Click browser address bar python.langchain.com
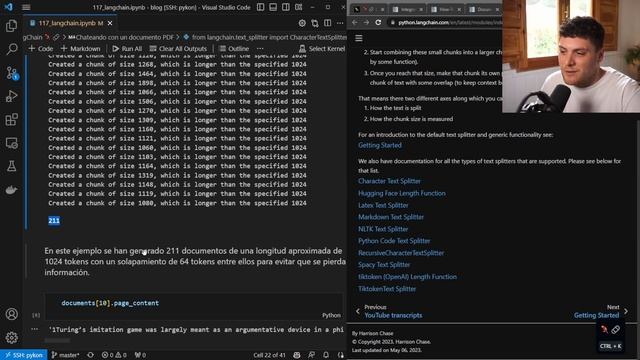640x360 pixels. [445, 22]
